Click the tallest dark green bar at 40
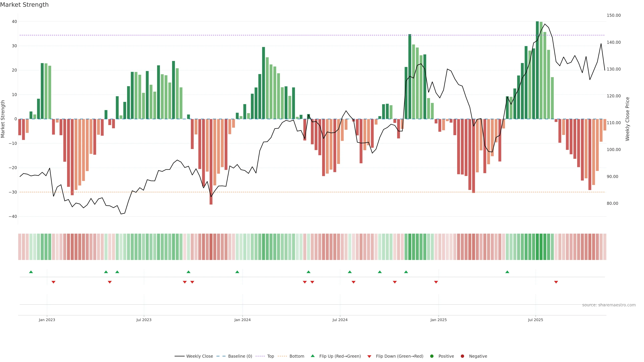This screenshot has height=362, width=644. (x=537, y=70)
